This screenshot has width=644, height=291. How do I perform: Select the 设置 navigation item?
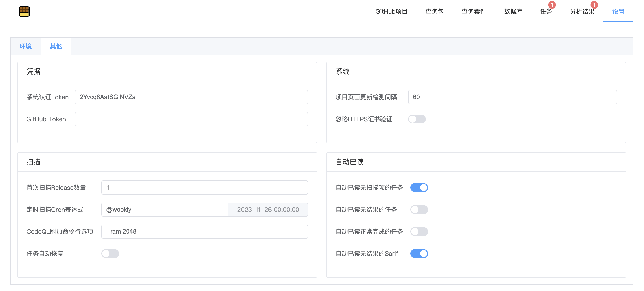pos(618,11)
